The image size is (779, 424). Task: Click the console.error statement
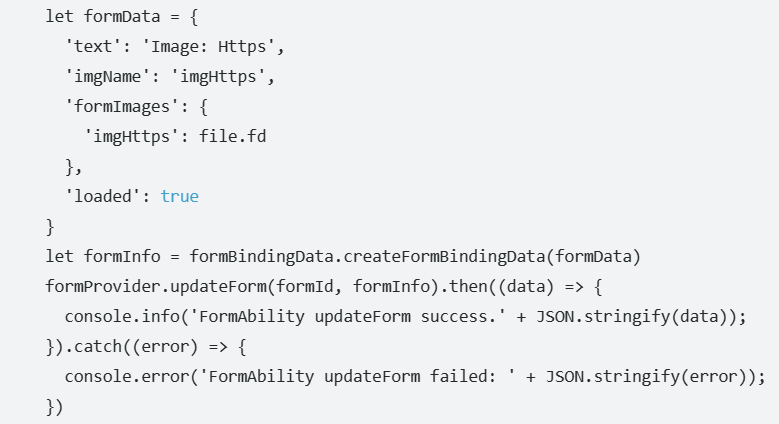(415, 376)
